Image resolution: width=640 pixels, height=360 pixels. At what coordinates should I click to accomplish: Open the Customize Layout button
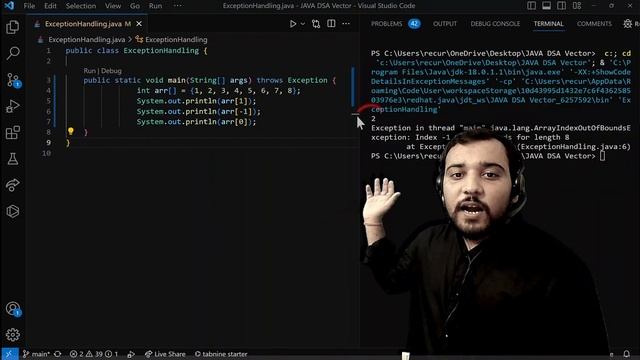point(577,6)
